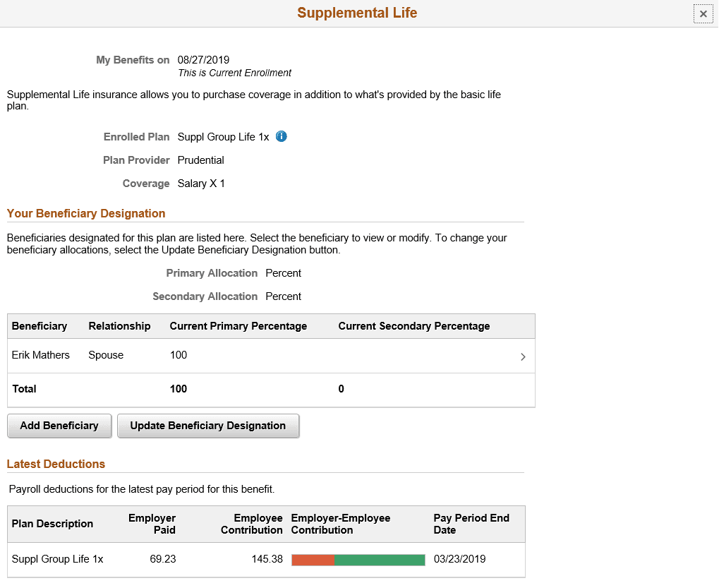The image size is (719, 588).
Task: Select the Suppl Group Life 1x deduction row
Action: 56,559
